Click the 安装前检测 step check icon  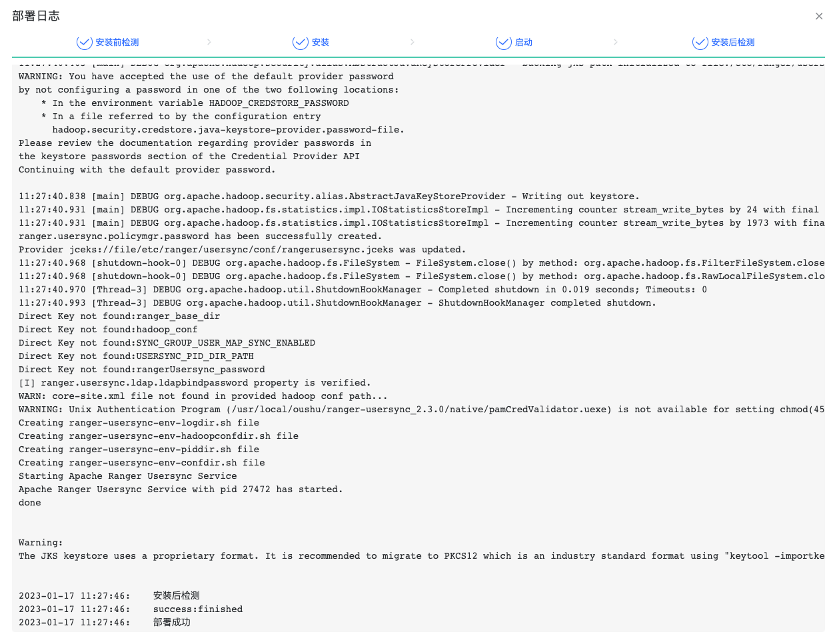point(85,43)
